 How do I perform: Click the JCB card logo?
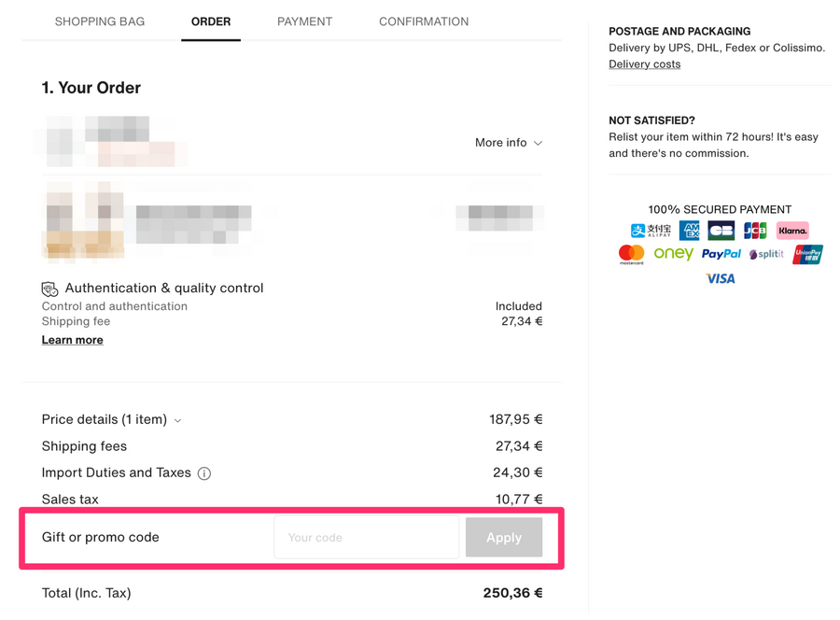[755, 231]
